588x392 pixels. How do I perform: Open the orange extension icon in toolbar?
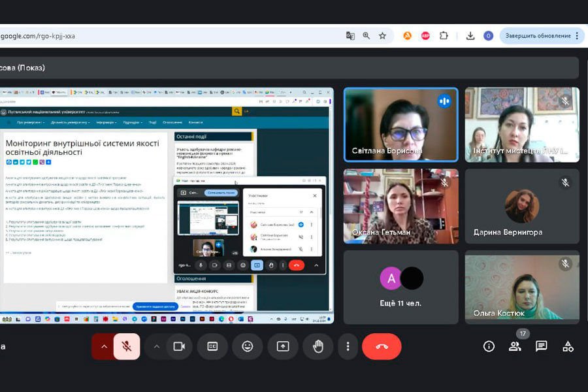(x=407, y=36)
